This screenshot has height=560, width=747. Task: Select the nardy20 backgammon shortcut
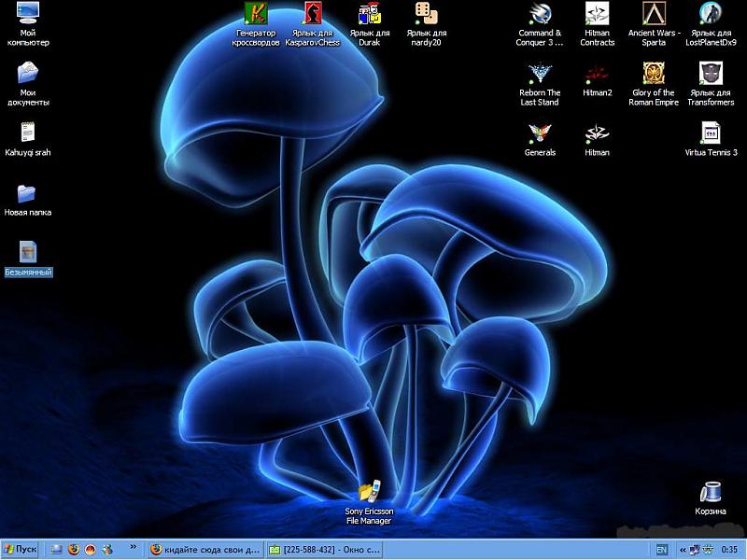426,14
